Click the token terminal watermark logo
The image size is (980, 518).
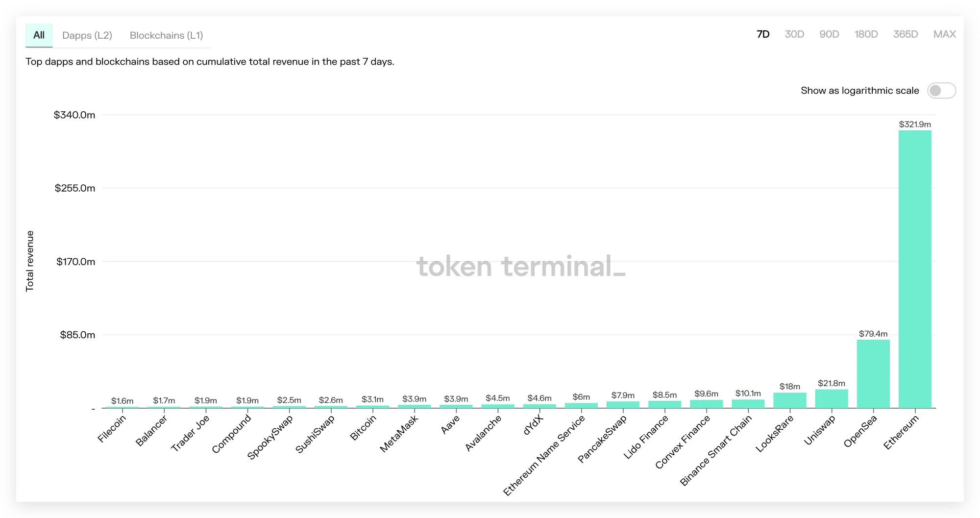coord(521,266)
